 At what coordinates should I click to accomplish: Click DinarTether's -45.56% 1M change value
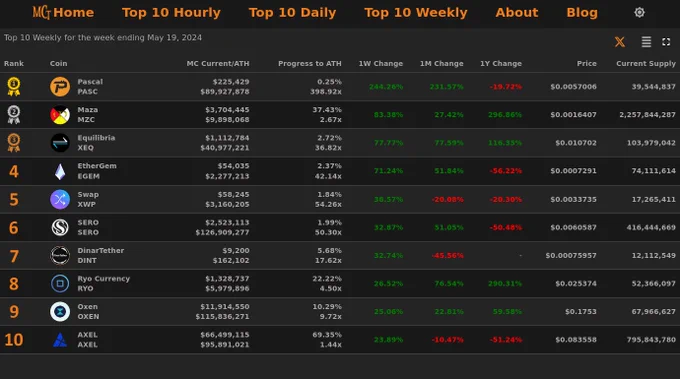tap(448, 255)
